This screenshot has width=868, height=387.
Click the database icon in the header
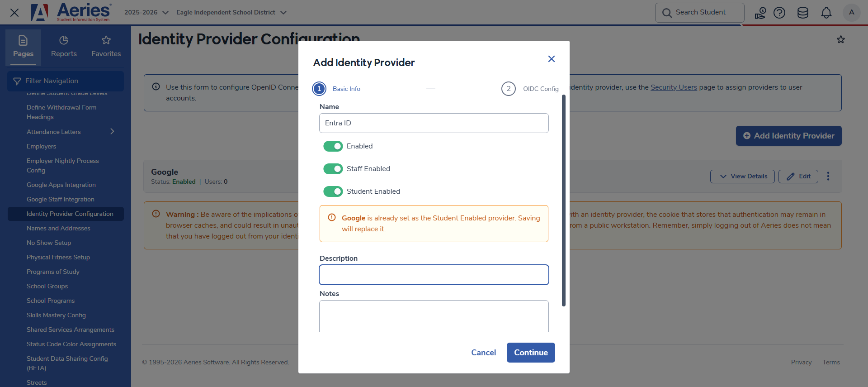[x=803, y=13]
